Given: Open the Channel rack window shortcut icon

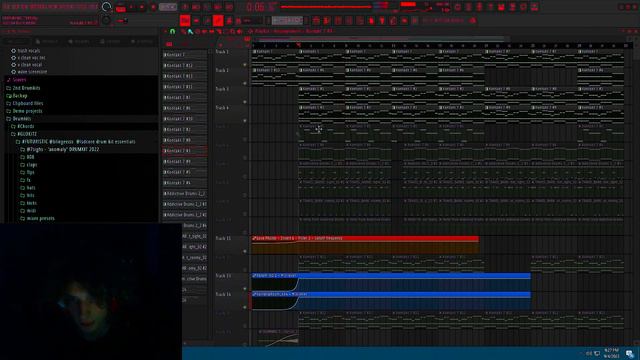Looking at the screenshot, I should pyautogui.click(x=338, y=20).
